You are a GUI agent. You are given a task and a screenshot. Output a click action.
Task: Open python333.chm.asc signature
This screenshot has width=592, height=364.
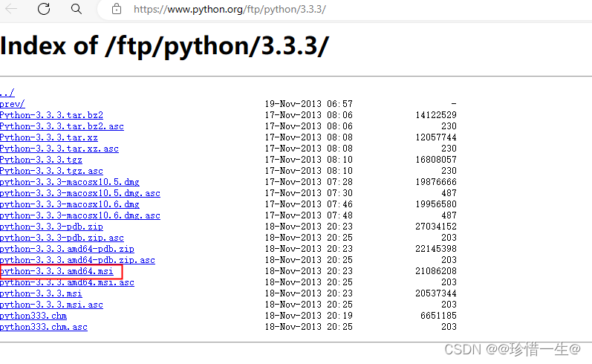[43, 327]
